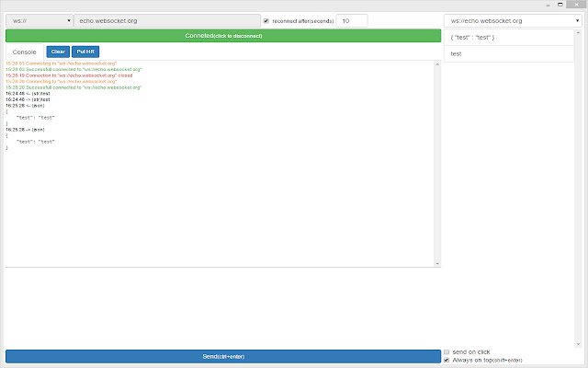Click the history list scroll-up arrow
588x368 pixels.
click(578, 33)
